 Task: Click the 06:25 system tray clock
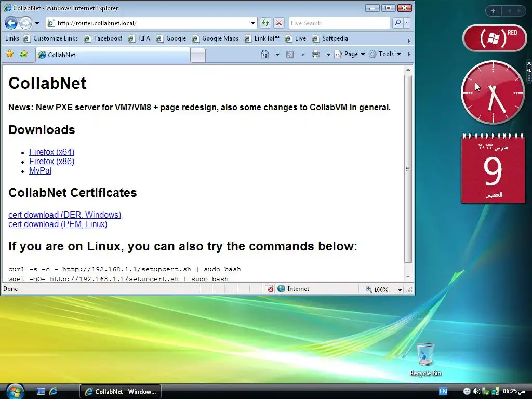514,391
